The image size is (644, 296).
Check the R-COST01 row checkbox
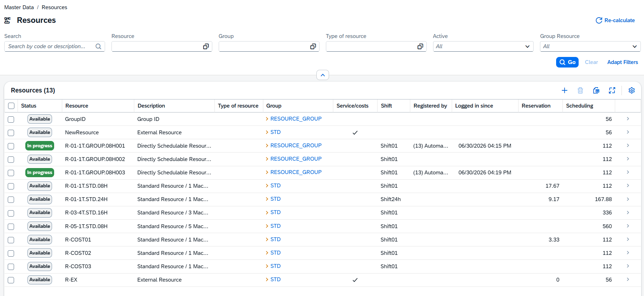[x=11, y=240]
